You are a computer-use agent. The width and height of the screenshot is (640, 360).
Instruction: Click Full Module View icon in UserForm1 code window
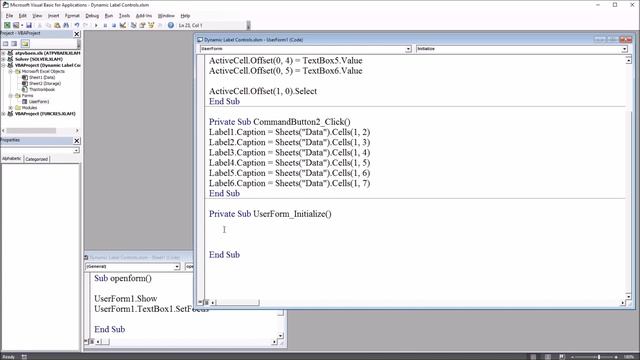(207, 302)
